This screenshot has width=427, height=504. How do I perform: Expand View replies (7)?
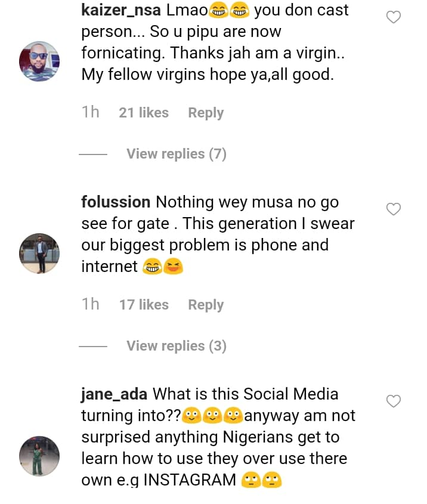pos(177,154)
